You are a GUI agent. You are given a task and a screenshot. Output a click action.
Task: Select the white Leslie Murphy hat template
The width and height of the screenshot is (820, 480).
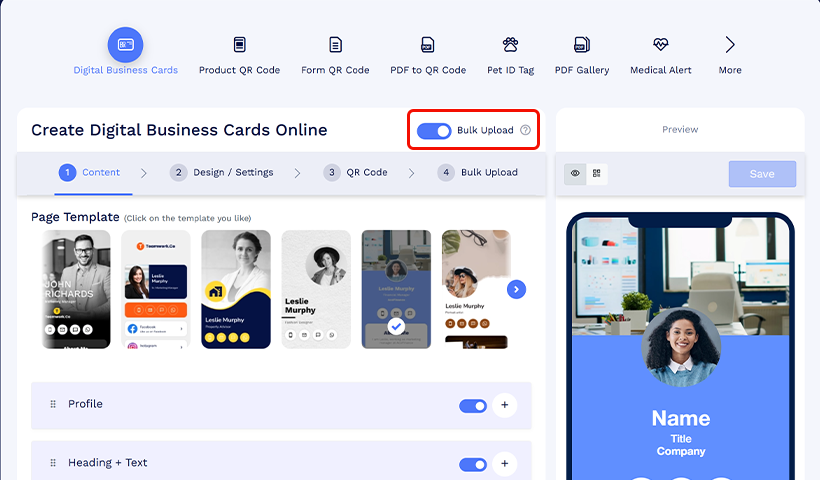pyautogui.click(x=316, y=289)
